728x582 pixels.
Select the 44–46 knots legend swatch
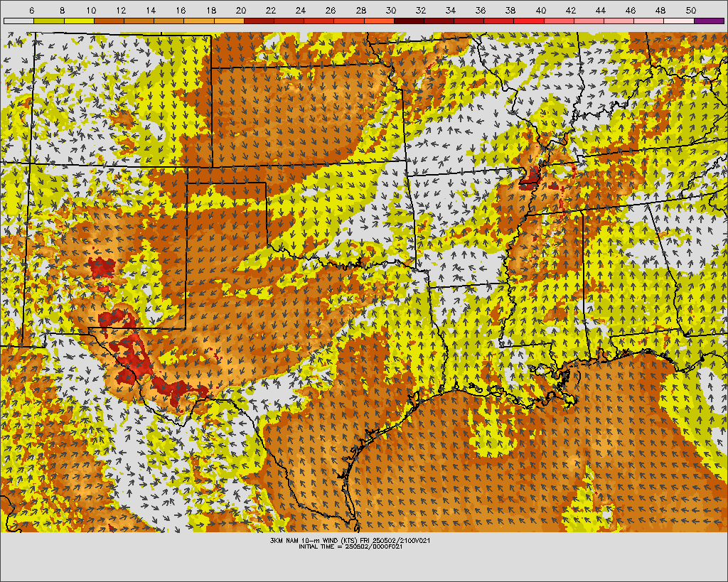[619, 21]
